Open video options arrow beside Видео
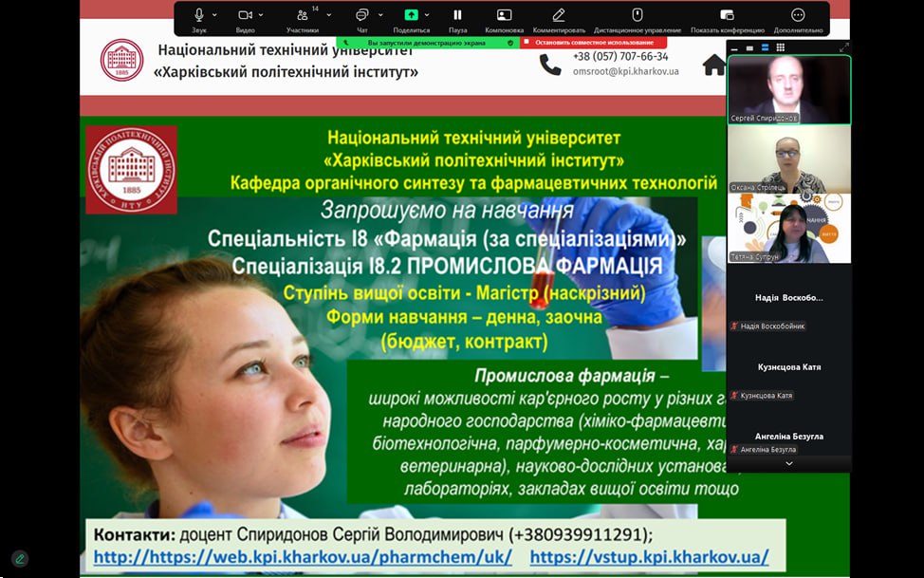Screen dimensions: 924x578 point(261,15)
